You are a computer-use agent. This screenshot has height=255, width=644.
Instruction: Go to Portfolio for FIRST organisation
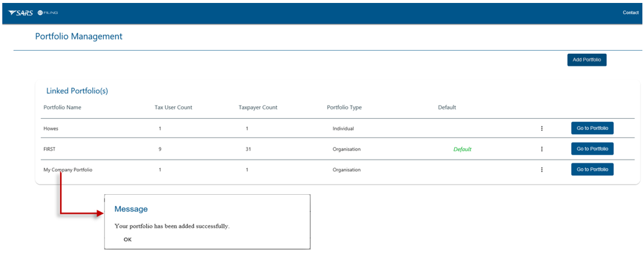(x=592, y=149)
